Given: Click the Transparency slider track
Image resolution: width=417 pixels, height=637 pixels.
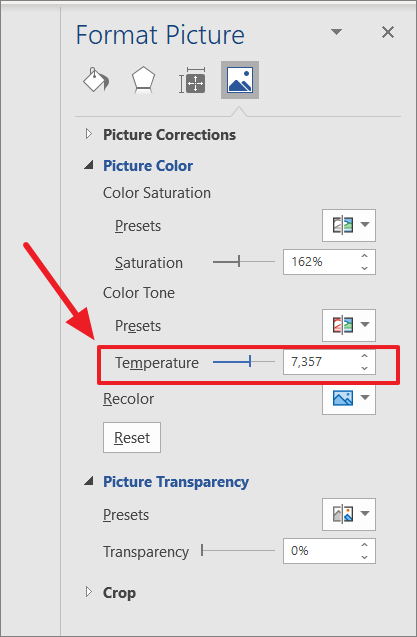Looking at the screenshot, I should [x=238, y=551].
